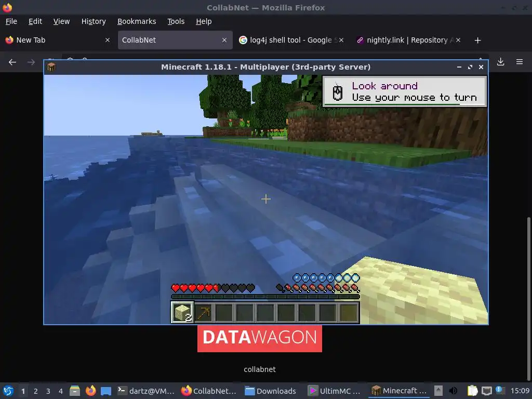Switch to CollabNet Firefox taskbar entry
The image size is (532, 399).
click(x=209, y=391)
